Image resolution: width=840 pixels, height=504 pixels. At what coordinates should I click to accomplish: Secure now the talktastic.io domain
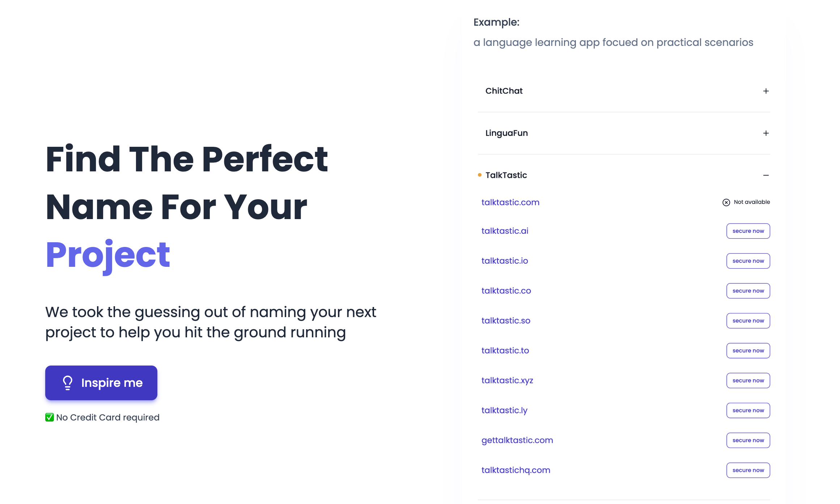(748, 261)
